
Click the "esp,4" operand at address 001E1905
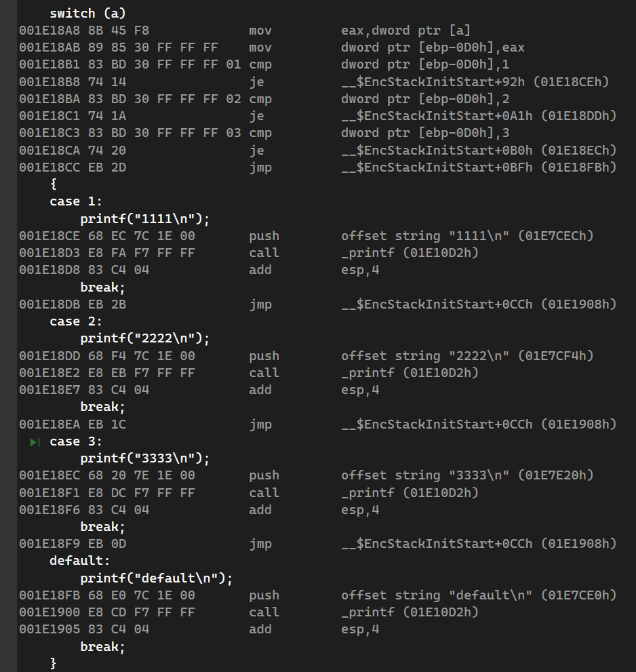point(360,629)
